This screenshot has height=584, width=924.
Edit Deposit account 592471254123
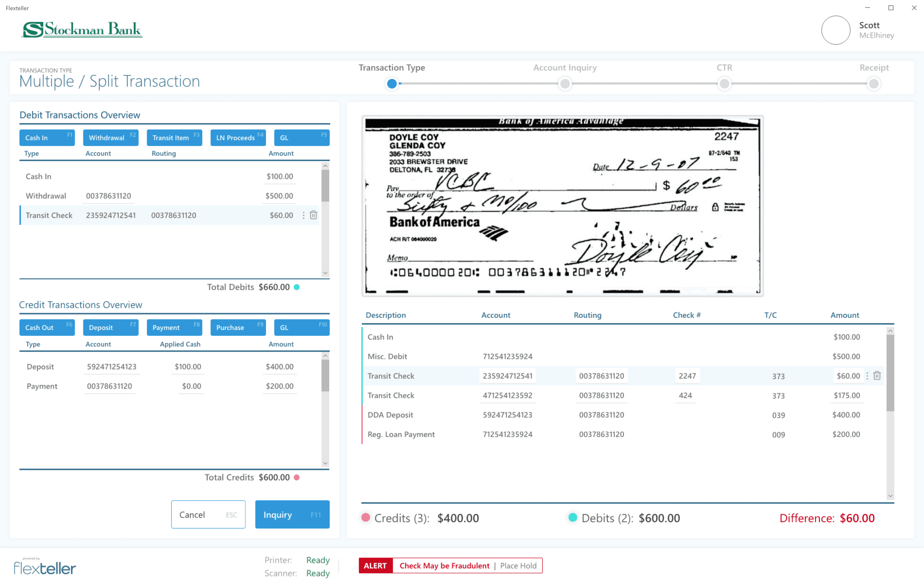(x=111, y=367)
